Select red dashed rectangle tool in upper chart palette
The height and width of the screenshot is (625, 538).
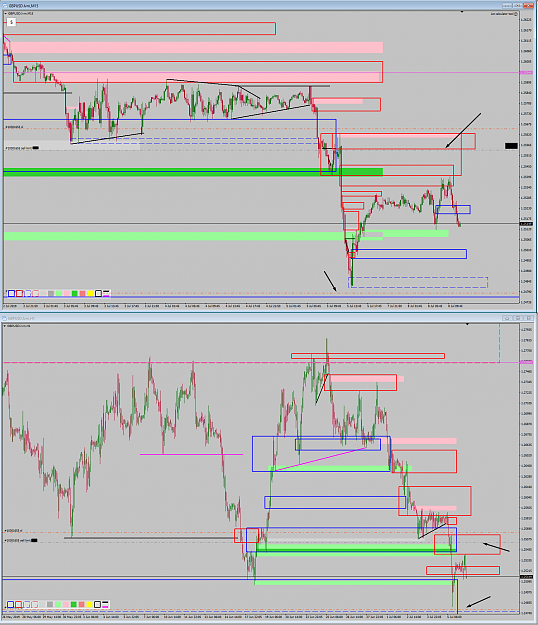pos(35,293)
